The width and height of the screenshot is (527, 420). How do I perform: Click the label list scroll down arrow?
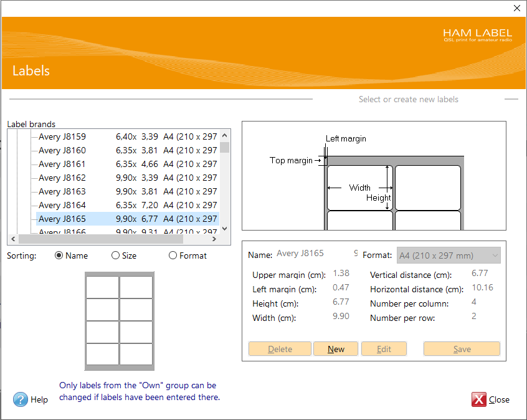[x=225, y=229]
